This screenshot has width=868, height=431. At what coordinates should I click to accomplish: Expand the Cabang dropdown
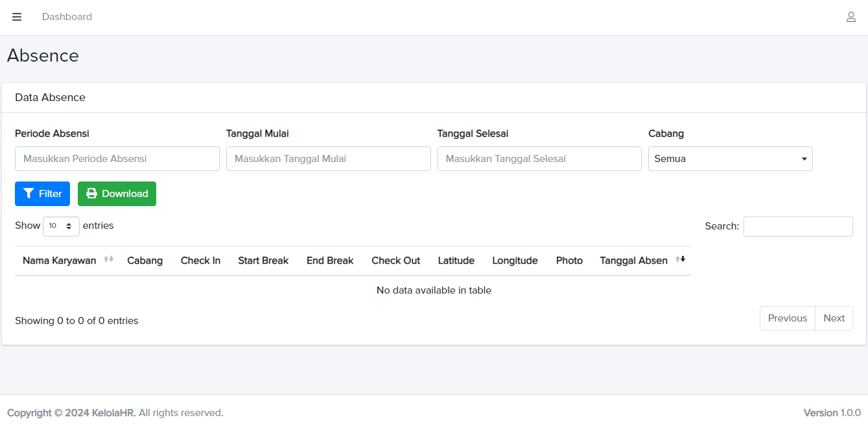tap(730, 159)
